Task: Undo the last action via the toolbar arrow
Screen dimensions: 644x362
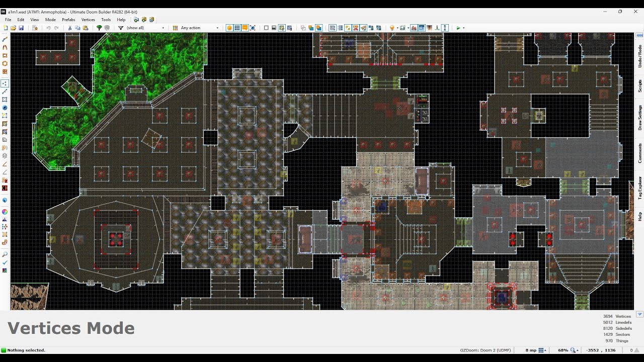Action: pyautogui.click(x=48, y=28)
